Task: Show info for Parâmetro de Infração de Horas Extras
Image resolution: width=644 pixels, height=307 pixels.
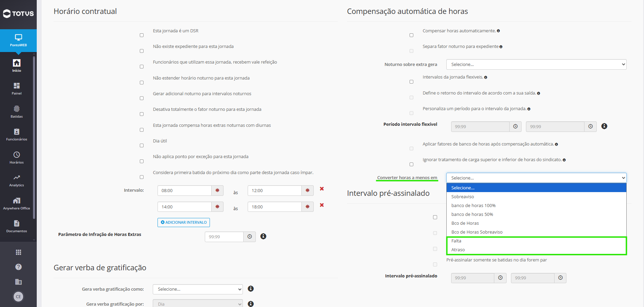Action: pos(263,236)
